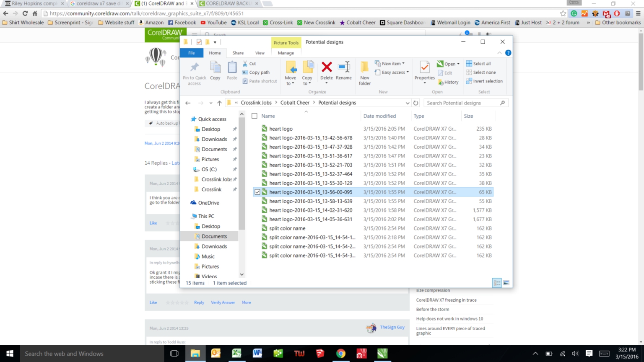
Task: Delete the selected file
Action: pos(326,72)
